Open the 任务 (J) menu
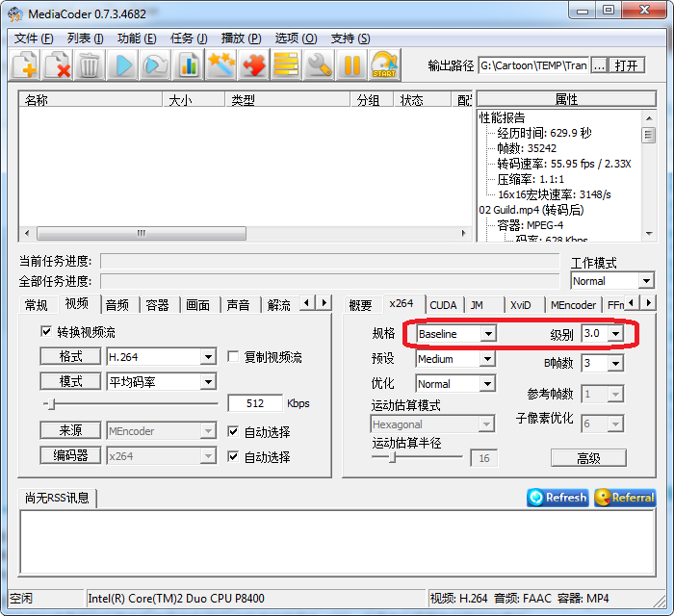This screenshot has height=616, width=674. (189, 38)
